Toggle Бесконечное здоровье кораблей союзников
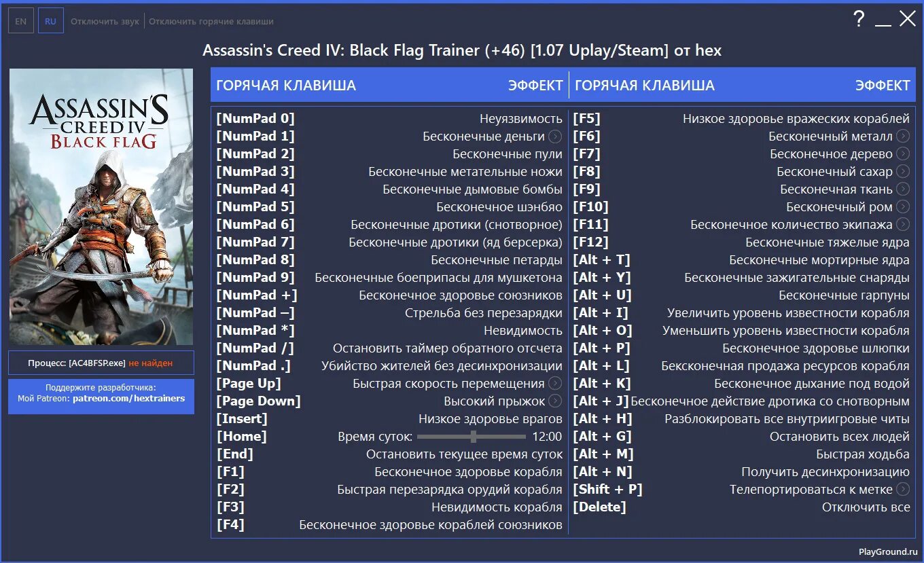 point(431,525)
